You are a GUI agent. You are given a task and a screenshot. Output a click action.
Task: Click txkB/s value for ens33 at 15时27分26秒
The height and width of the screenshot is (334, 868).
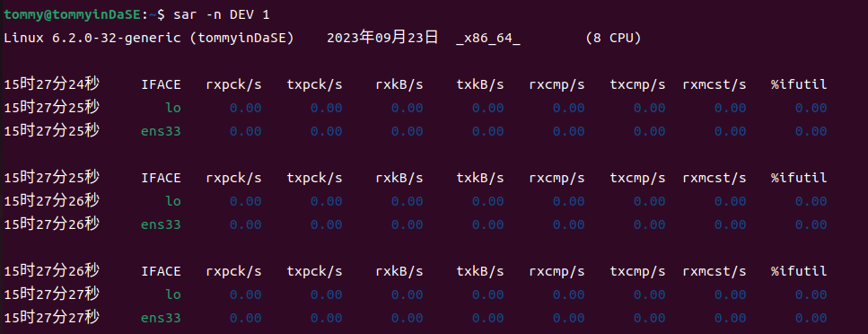[x=488, y=224]
